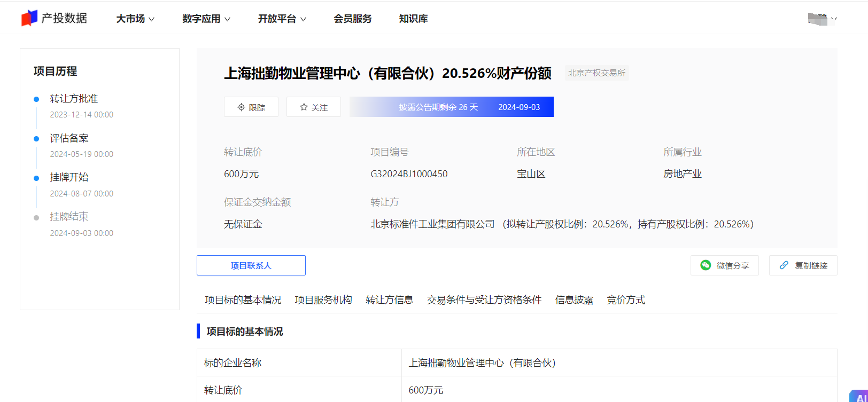Expand the 大市场 dropdown menu
The height and width of the screenshot is (402, 868).
tap(135, 19)
